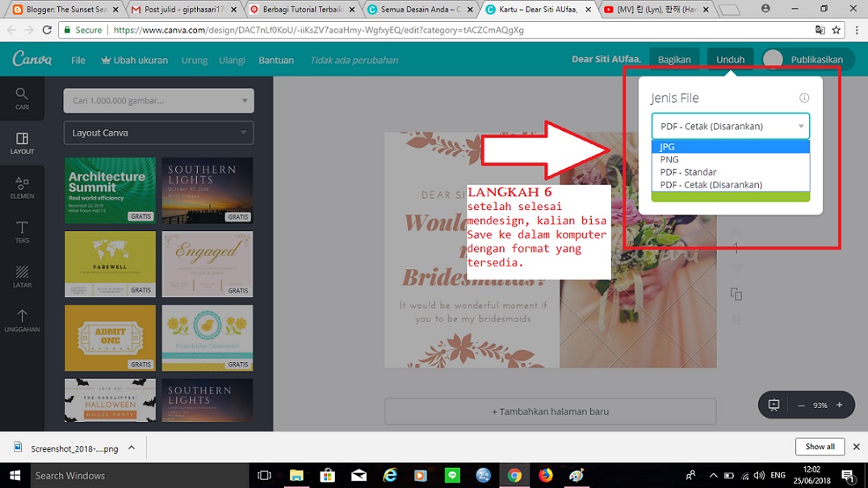Choose JPG from the file type list
The image size is (868, 488).
click(730, 147)
